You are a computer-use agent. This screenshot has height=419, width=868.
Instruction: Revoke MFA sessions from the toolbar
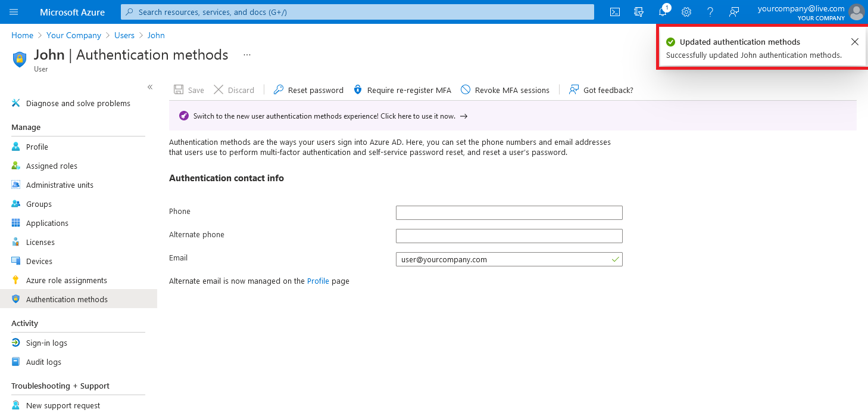[505, 90]
